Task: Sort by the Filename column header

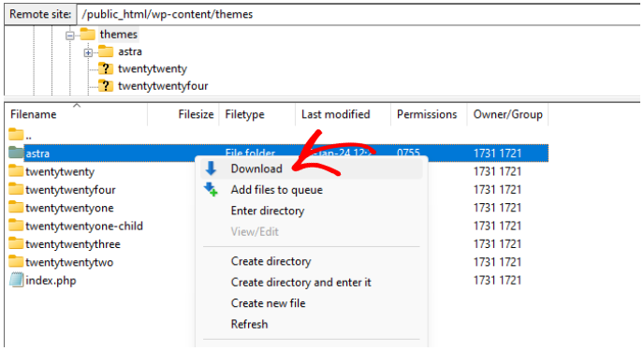Action: click(76, 114)
